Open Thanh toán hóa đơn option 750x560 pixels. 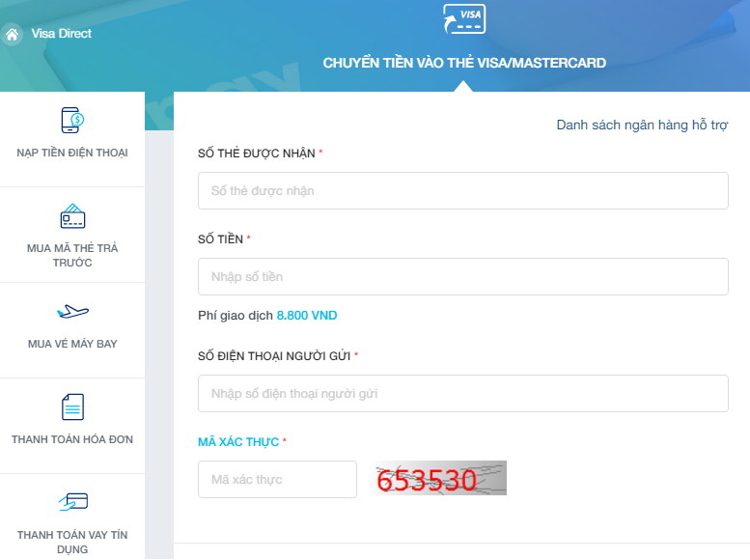(72, 439)
